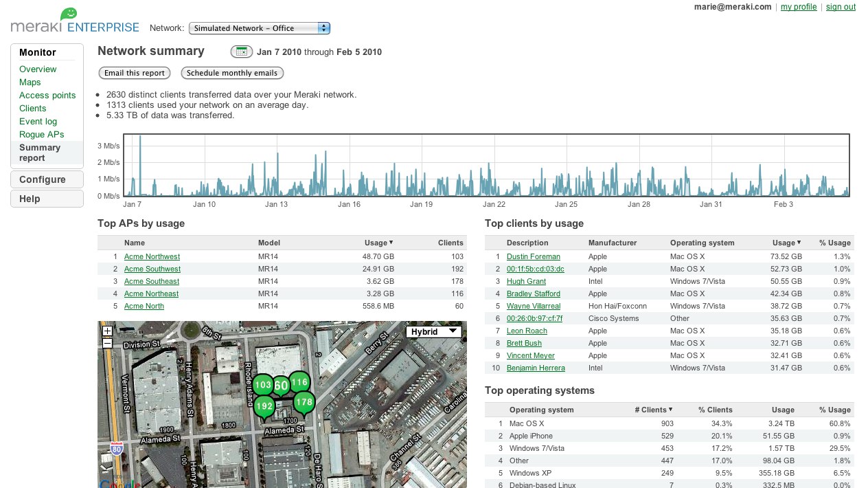Image resolution: width=868 pixels, height=488 pixels.
Task: Zoom in with the map plus button
Action: coord(106,331)
